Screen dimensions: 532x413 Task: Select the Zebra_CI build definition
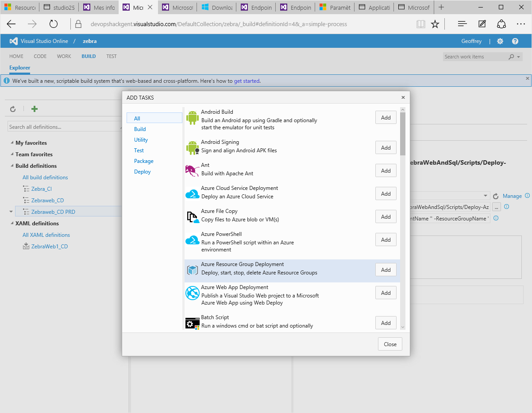(42, 189)
